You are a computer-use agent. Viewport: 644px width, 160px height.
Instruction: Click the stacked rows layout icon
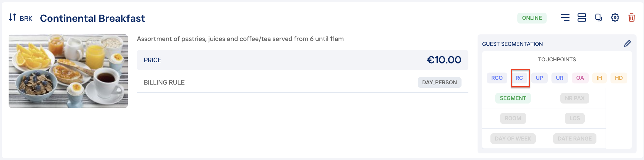point(582,18)
